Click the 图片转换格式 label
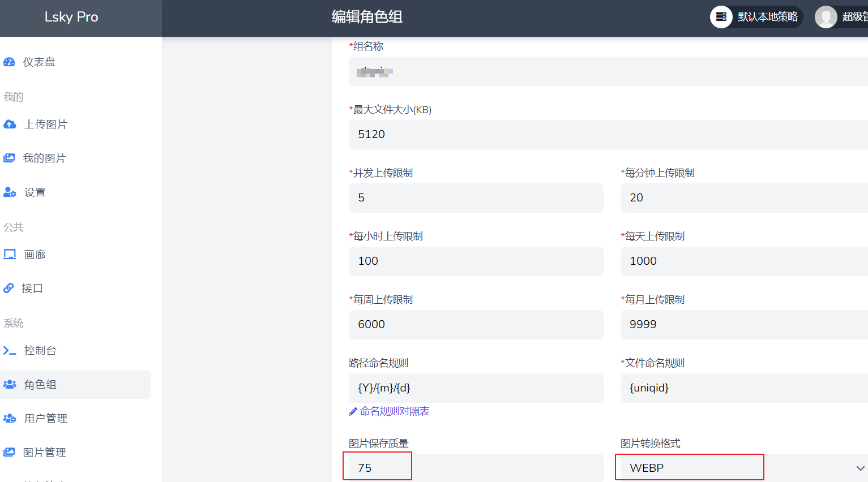Image resolution: width=868 pixels, height=482 pixels. point(650,444)
